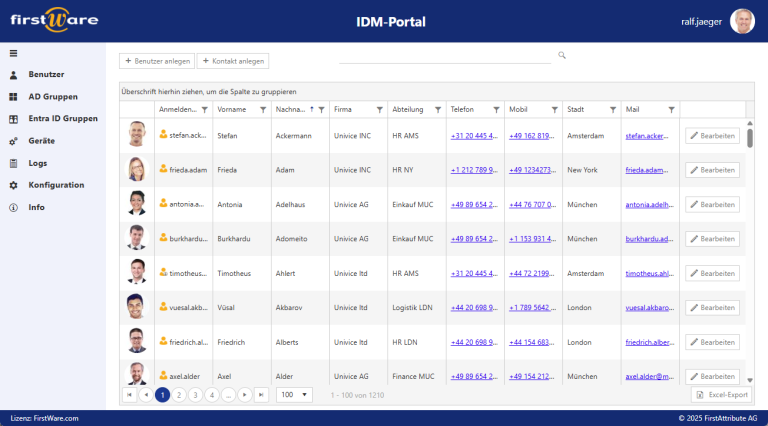Open filter dropdown for Telefon column
The height and width of the screenshot is (426, 768).
(495, 110)
